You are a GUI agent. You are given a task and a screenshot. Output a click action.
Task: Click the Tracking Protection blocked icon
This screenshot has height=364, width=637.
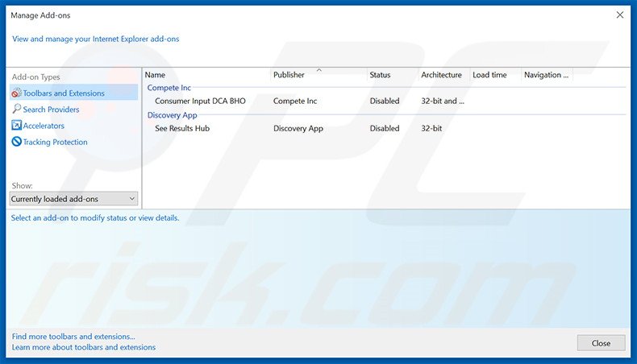16,143
